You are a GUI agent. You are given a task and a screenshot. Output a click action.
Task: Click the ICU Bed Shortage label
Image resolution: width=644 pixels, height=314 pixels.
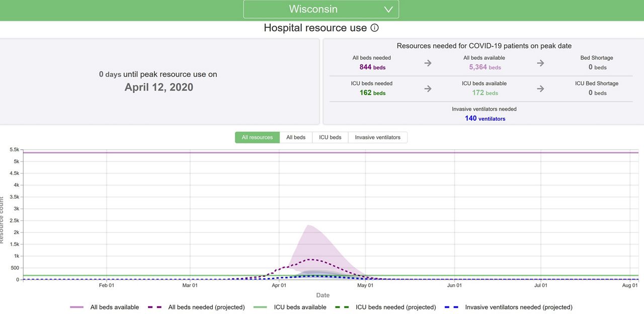coord(597,84)
